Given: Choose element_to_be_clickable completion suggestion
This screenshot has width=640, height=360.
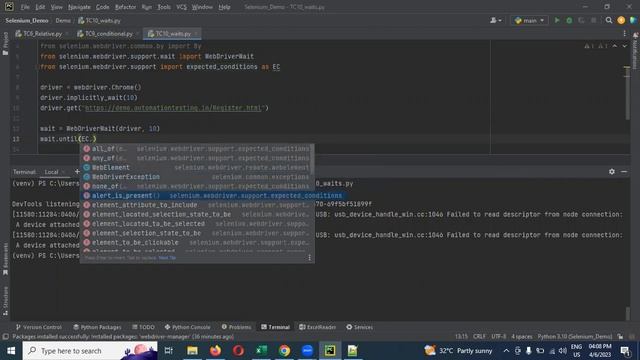Looking at the screenshot, I should (197, 242).
